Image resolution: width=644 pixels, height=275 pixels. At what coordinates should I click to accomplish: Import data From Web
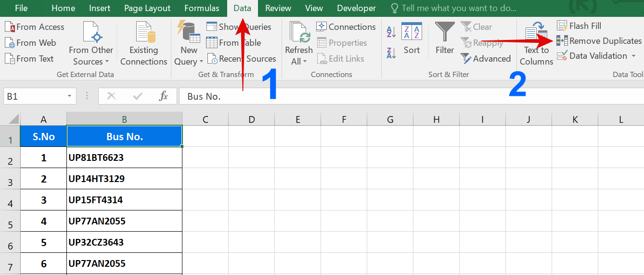pyautogui.click(x=30, y=43)
